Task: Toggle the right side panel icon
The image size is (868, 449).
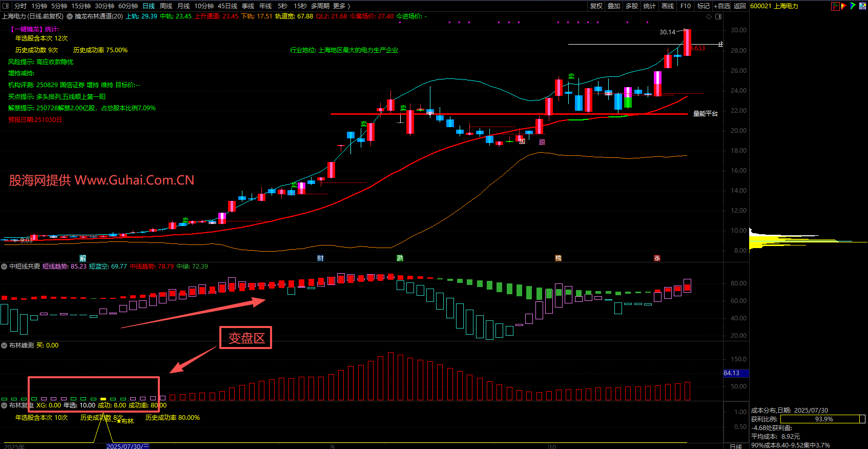Action: (718, 16)
